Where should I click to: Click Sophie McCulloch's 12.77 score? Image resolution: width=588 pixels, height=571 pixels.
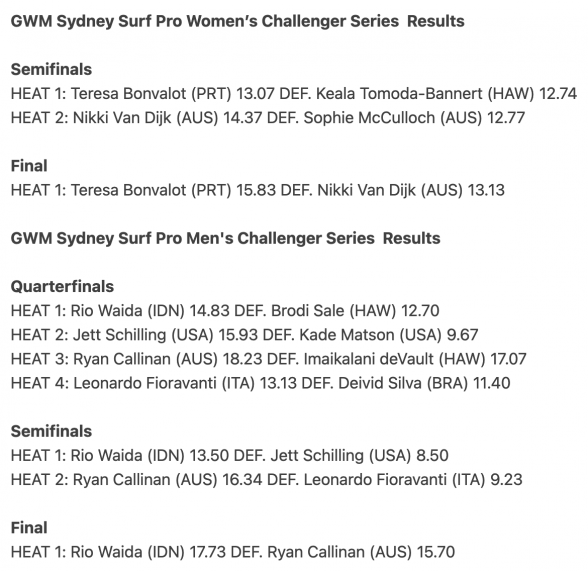[x=506, y=118]
